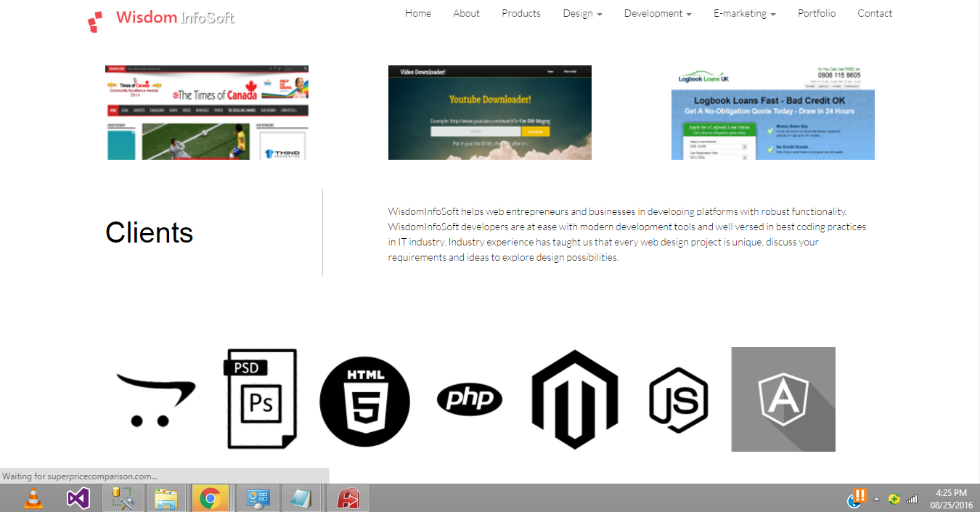This screenshot has width=980, height=512.
Task: Click the Magento hexagon logo
Action: tap(574, 399)
